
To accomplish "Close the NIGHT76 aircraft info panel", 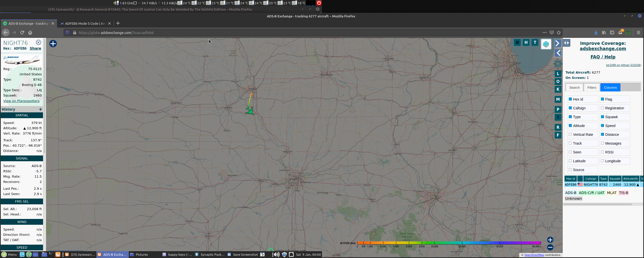I will 38,42.
